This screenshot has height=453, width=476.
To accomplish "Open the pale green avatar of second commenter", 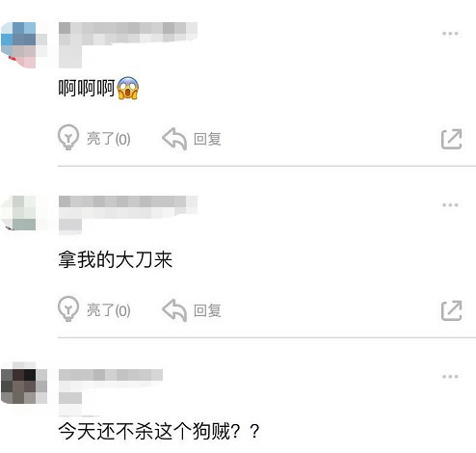I will (x=24, y=213).
